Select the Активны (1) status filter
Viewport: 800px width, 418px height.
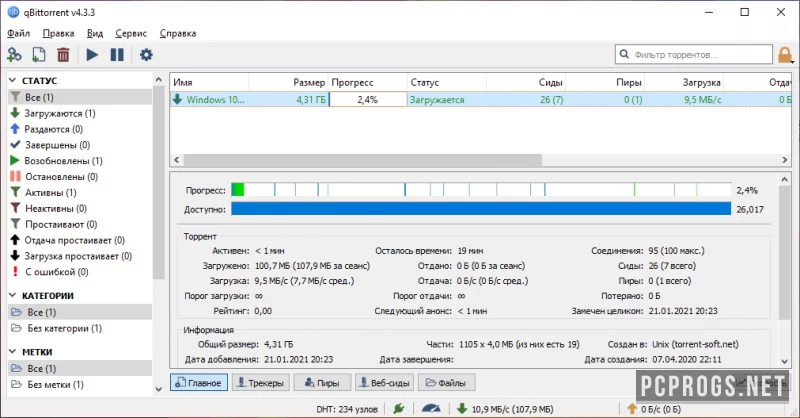(51, 192)
